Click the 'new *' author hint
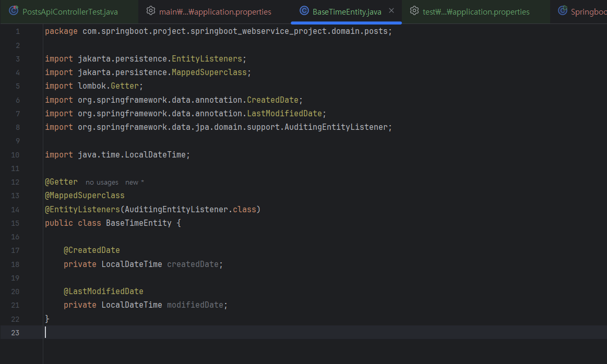 pyautogui.click(x=134, y=182)
